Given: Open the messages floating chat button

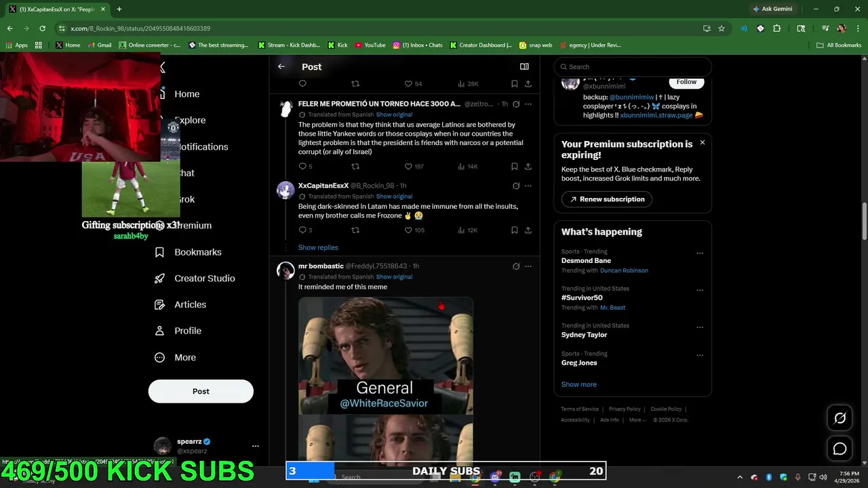Looking at the screenshot, I should point(840,449).
